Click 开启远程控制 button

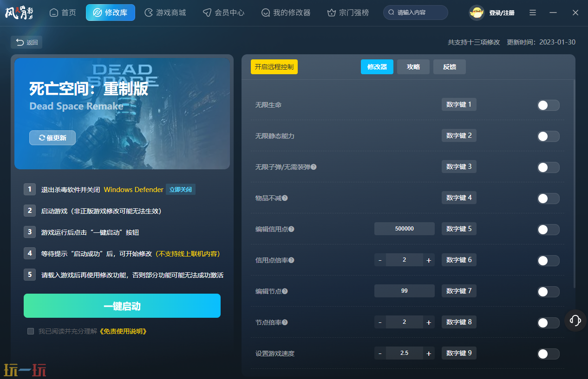(x=274, y=67)
